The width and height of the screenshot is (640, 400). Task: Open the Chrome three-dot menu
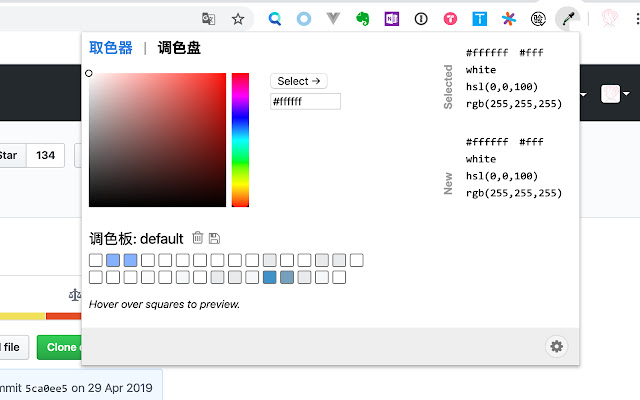point(638,19)
